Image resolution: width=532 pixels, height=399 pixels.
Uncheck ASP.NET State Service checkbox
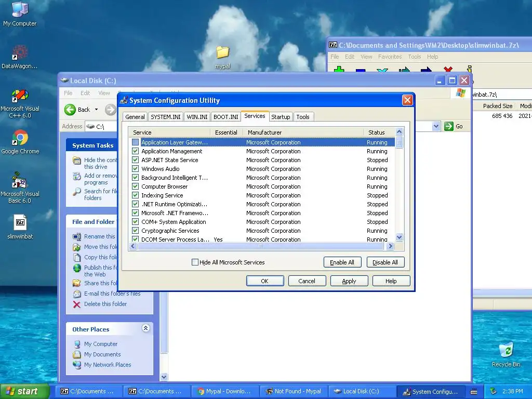(x=136, y=160)
